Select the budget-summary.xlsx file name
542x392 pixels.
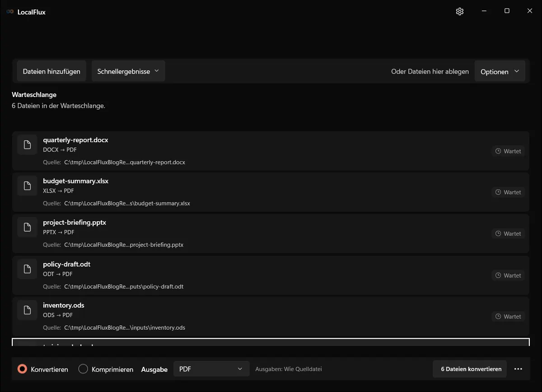coord(75,181)
